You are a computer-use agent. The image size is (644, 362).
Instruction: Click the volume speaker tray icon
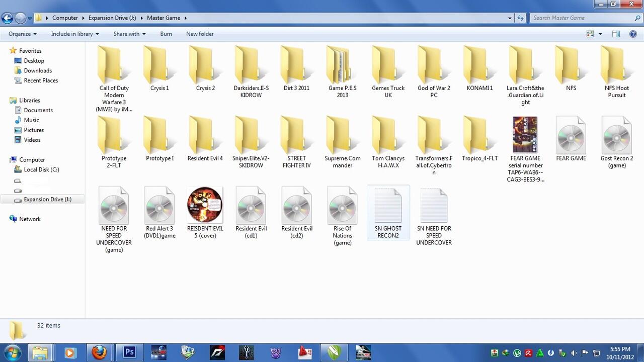574,353
